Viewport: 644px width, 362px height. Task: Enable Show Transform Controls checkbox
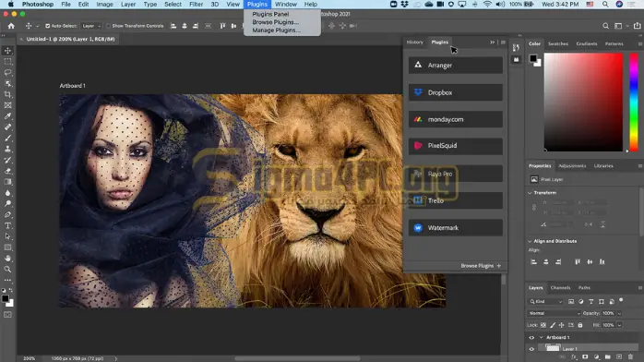[109, 26]
